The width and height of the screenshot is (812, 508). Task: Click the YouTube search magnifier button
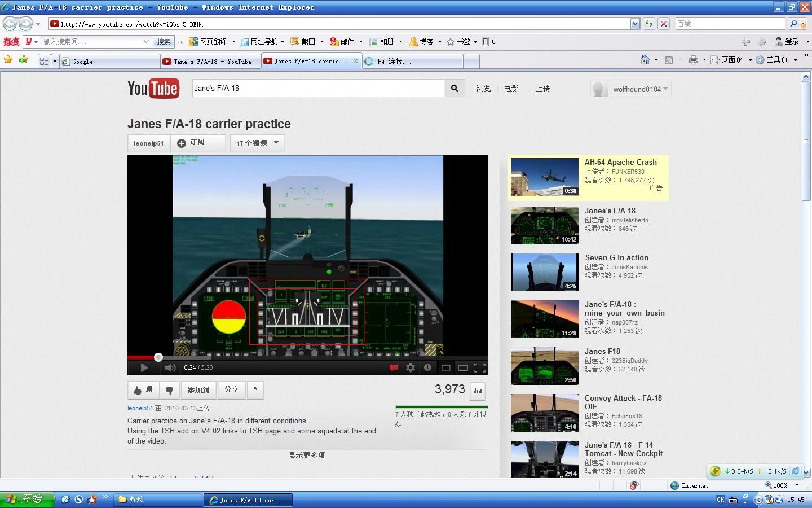click(454, 89)
